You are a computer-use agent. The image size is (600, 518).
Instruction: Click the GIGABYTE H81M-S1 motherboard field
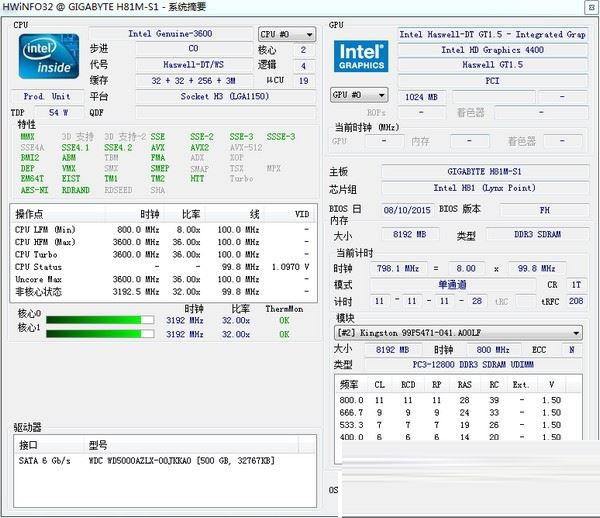485,171
